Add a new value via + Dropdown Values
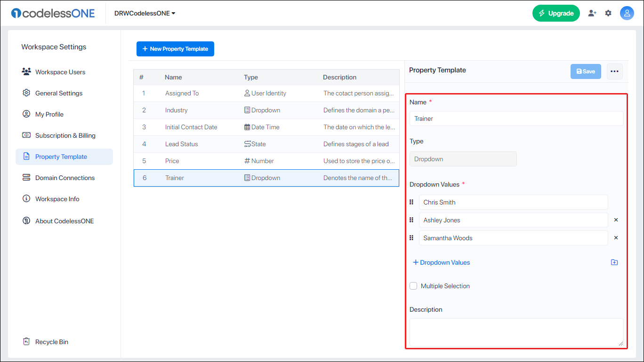The width and height of the screenshot is (644, 362). [x=442, y=262]
